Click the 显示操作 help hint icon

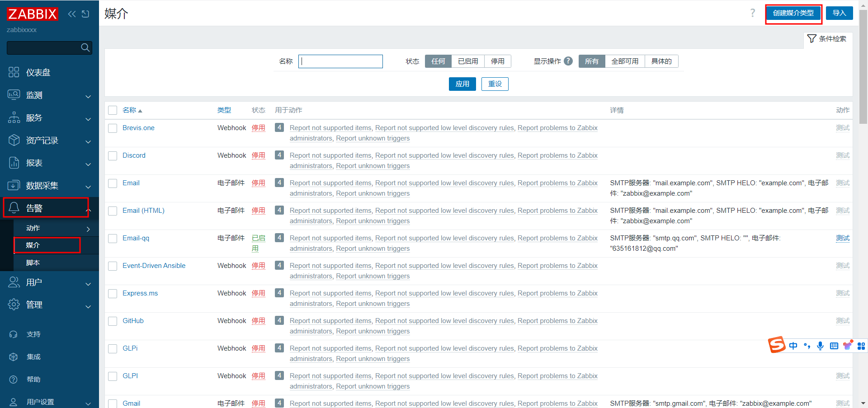569,61
